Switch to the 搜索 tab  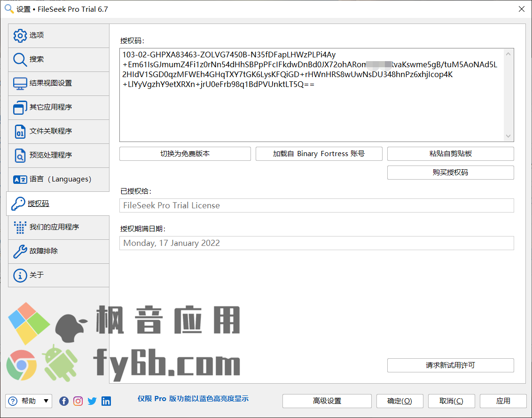[x=59, y=59]
